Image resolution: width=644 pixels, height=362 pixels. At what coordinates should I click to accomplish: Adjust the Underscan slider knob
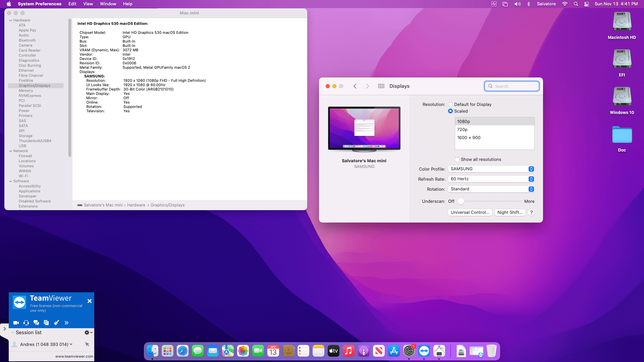(x=461, y=201)
